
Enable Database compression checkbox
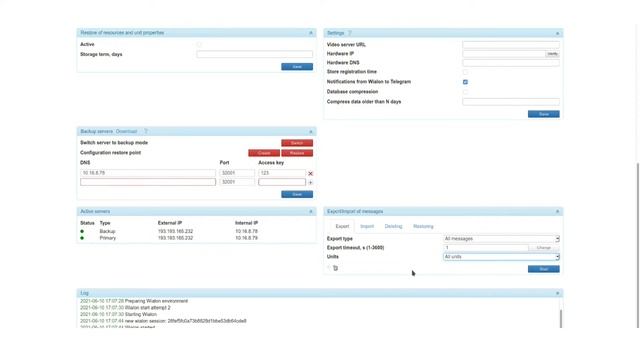[x=465, y=92]
